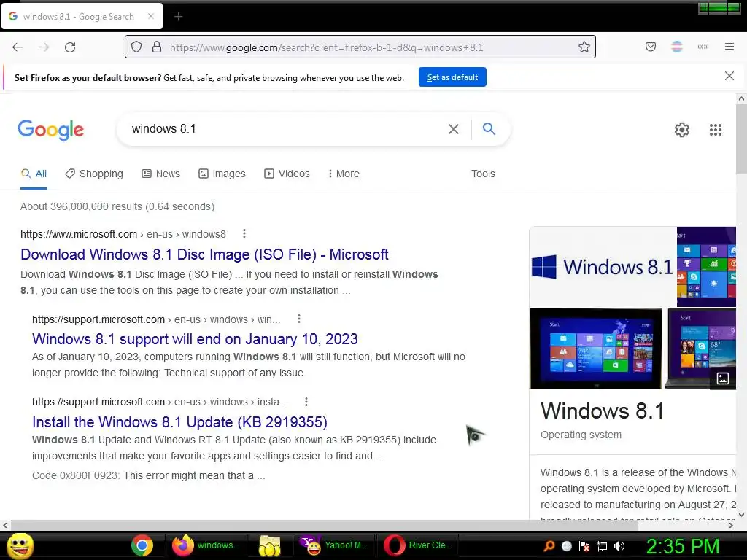Click the horizontal scrollbar left arrow
Image resolution: width=747 pixels, height=560 pixels.
(x=5, y=525)
